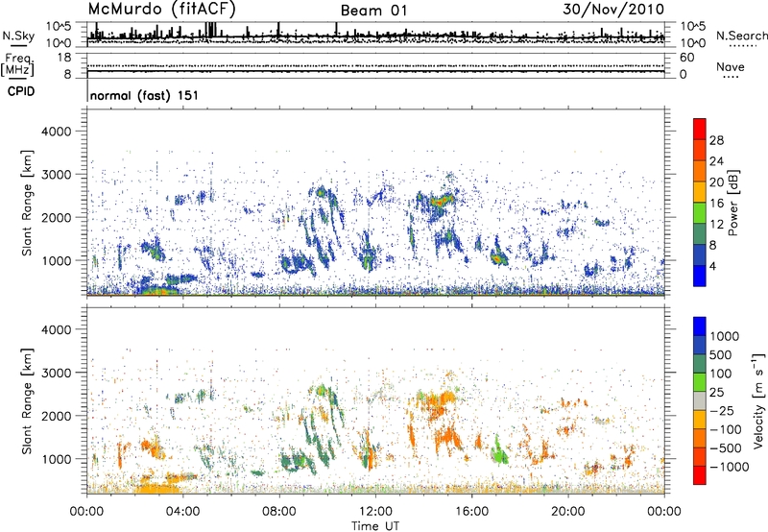Click the 'Power [dB]' color bar title

coord(732,203)
